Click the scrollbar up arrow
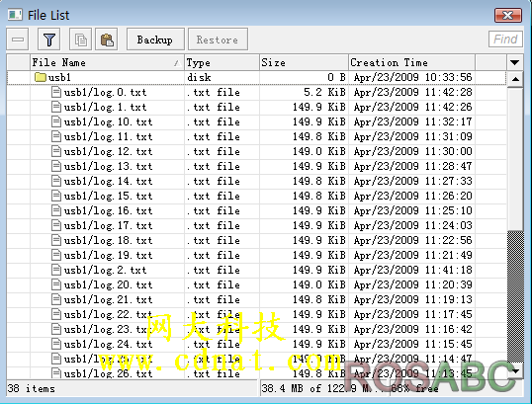Screen dimensions: 532x404 [515, 79]
